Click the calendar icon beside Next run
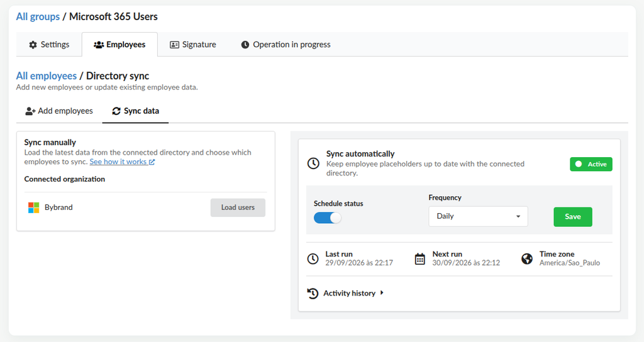Image resolution: width=644 pixels, height=342 pixels. point(419,258)
